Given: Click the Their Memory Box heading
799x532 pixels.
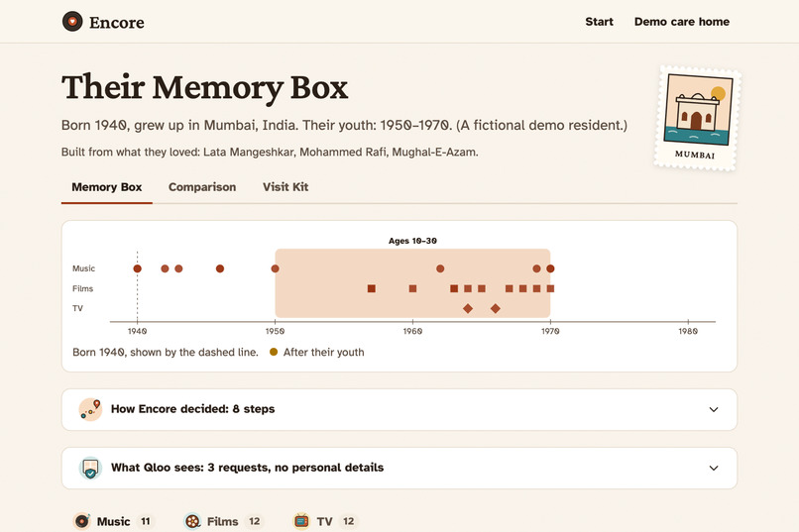Looking at the screenshot, I should [x=204, y=87].
